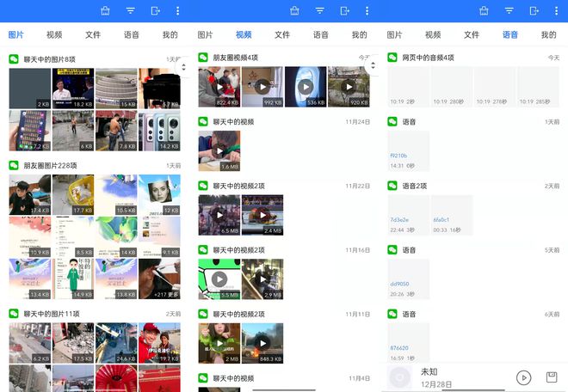
Task: Tap the filter icon in right panel toolbar
Action: (509, 11)
